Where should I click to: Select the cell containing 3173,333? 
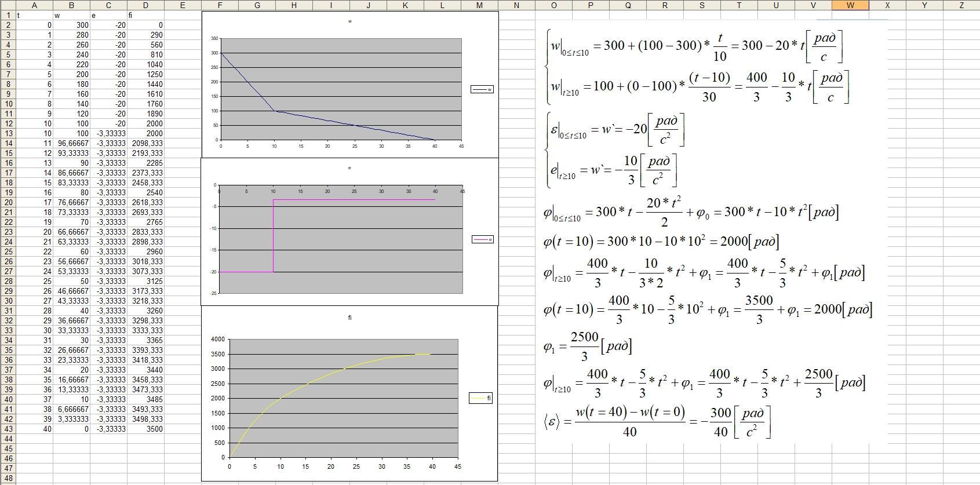(x=145, y=291)
